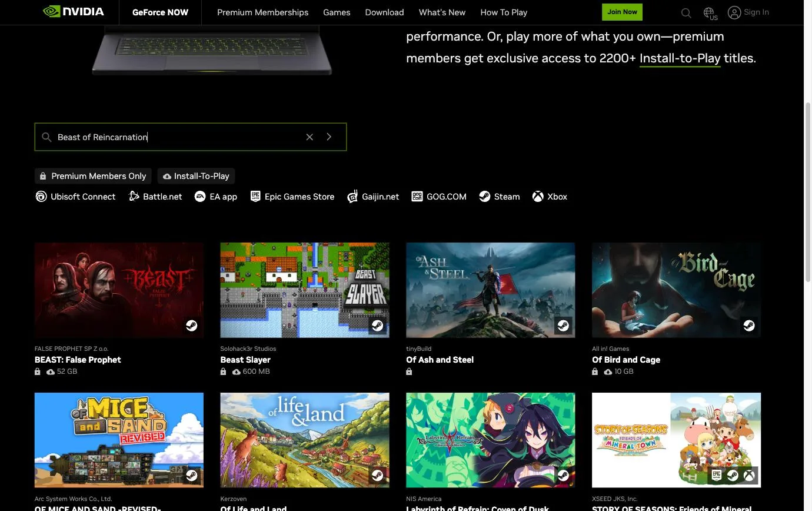The width and height of the screenshot is (812, 511).
Task: Click the Sign In user icon
Action: [734, 12]
